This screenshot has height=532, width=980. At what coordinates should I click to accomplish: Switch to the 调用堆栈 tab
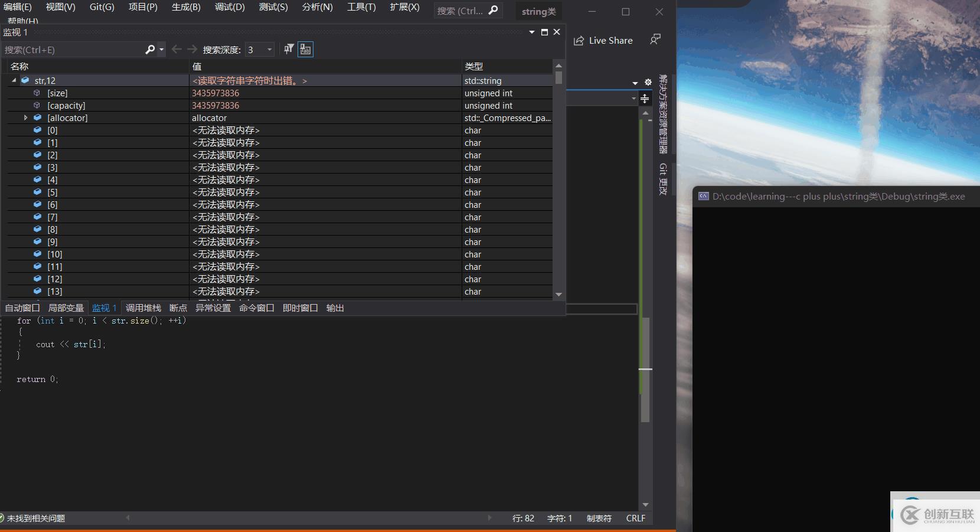click(143, 308)
